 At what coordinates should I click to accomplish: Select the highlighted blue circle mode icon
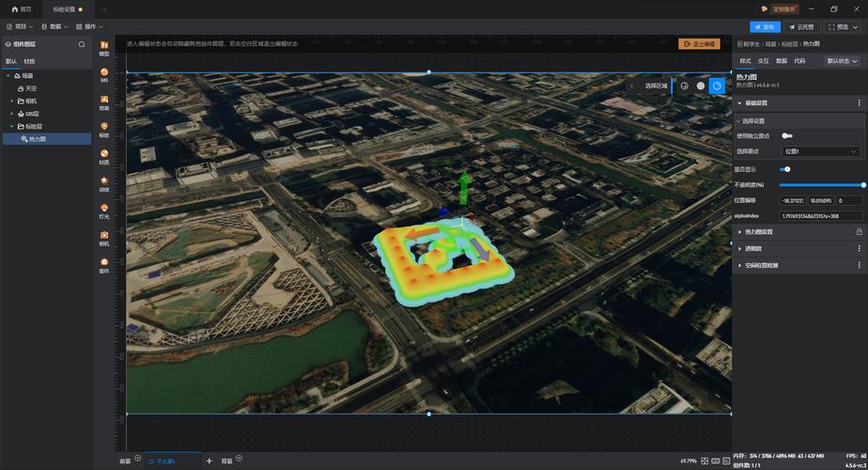coord(717,86)
